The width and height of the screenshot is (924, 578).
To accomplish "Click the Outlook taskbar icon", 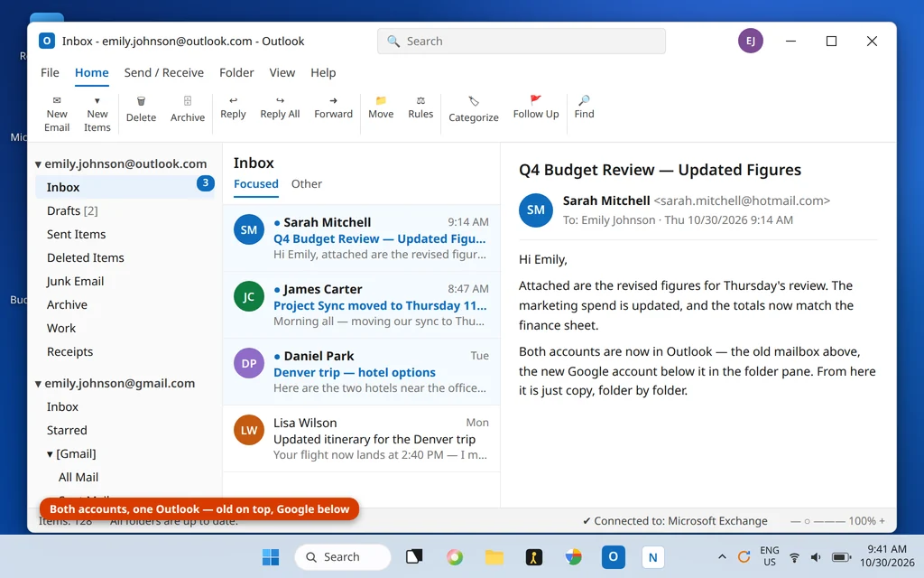I will 613,556.
